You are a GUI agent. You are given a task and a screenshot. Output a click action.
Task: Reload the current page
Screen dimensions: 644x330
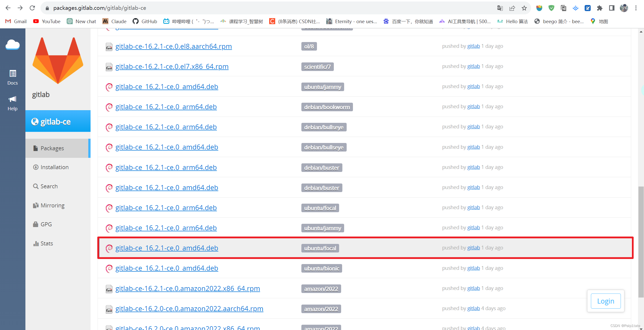[x=32, y=8]
